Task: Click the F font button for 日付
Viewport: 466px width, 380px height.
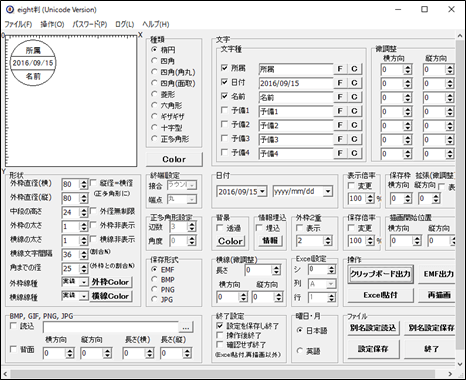Action: 340,83
